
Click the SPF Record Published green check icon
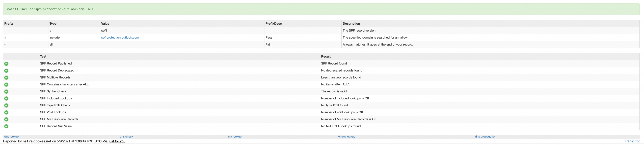(7, 64)
